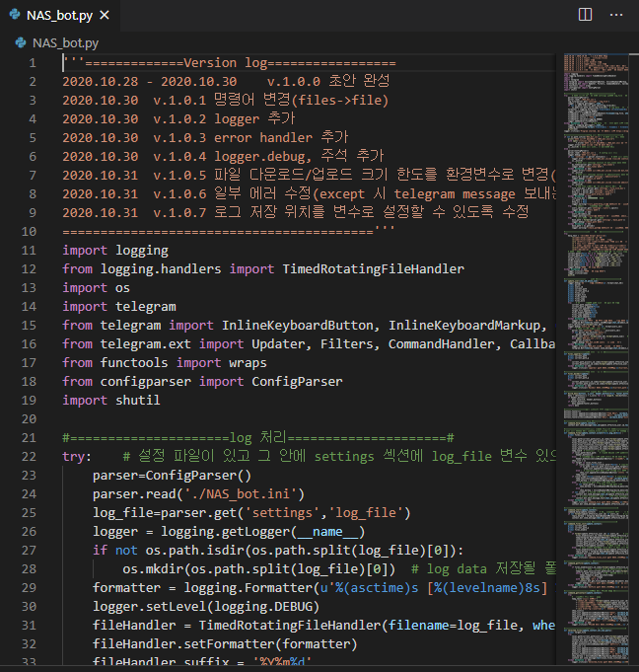Viewport: 639px width, 672px height.
Task: Close the NAS_bot.py tab
Action: pyautogui.click(x=105, y=16)
